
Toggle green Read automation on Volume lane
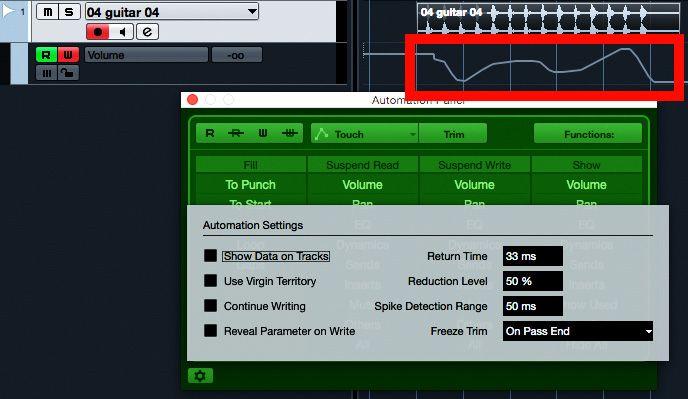tap(46, 55)
